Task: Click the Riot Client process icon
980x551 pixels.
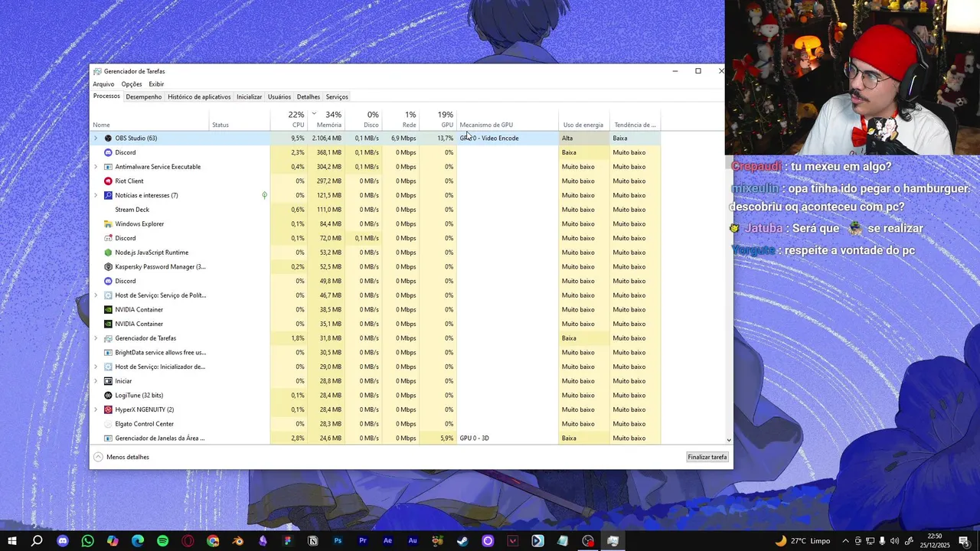Action: 108,181
